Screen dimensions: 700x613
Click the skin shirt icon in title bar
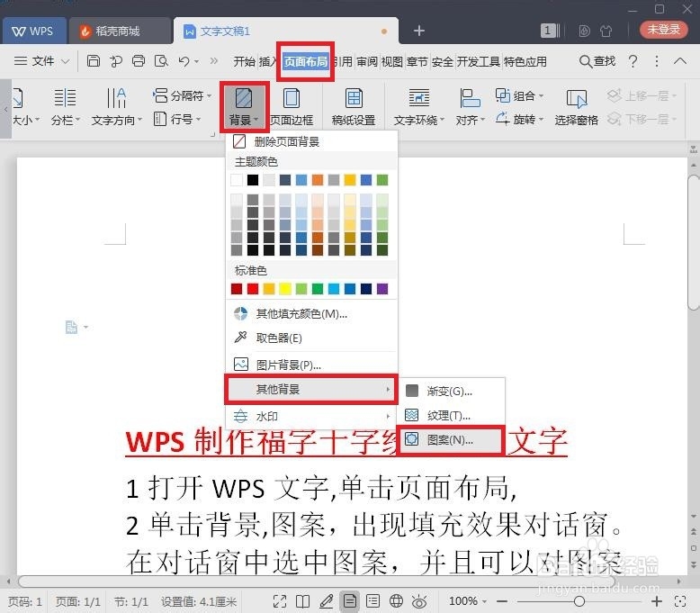[606, 31]
